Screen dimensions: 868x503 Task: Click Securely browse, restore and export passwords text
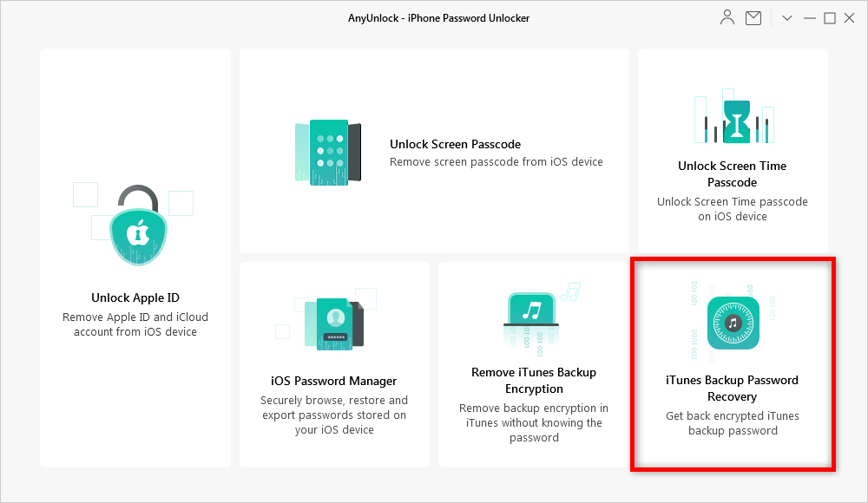click(334, 415)
